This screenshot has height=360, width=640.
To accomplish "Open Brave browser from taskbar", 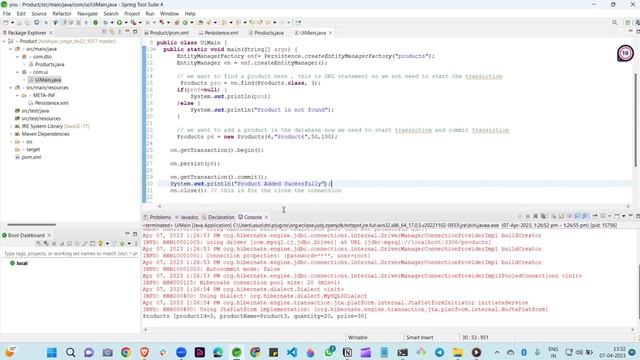I will (144, 352).
